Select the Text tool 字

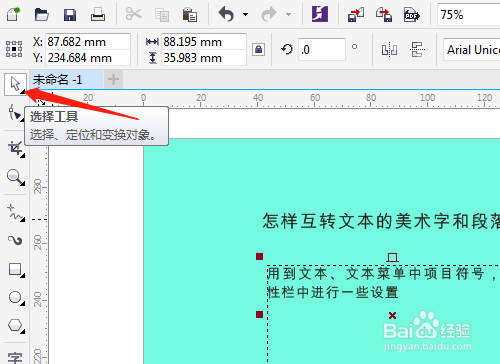(x=15, y=357)
